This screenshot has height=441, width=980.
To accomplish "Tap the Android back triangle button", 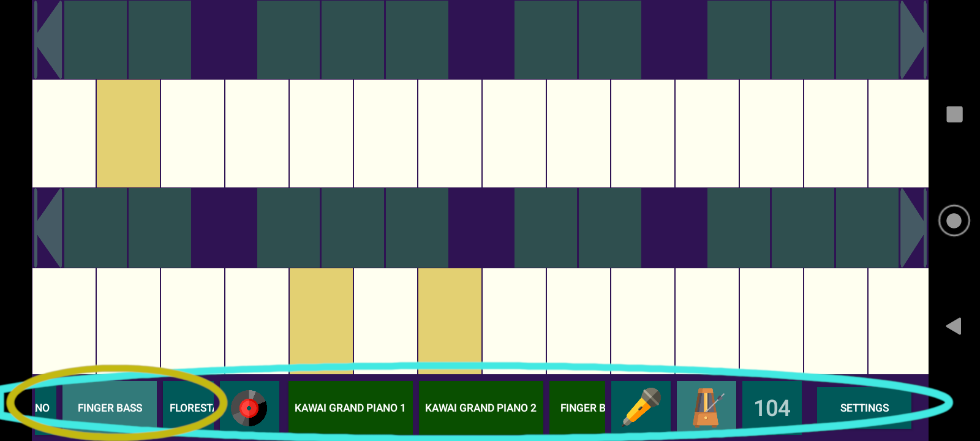I will coord(954,326).
